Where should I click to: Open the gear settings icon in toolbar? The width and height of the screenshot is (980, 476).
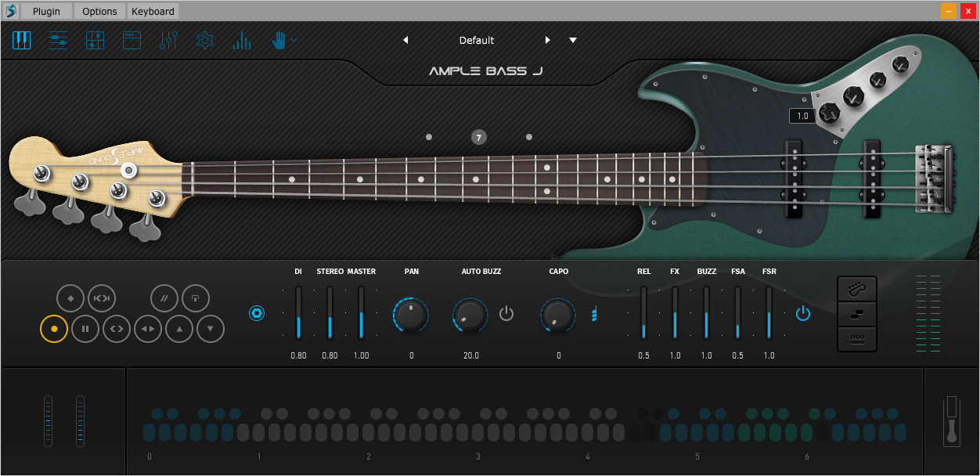pyautogui.click(x=205, y=40)
